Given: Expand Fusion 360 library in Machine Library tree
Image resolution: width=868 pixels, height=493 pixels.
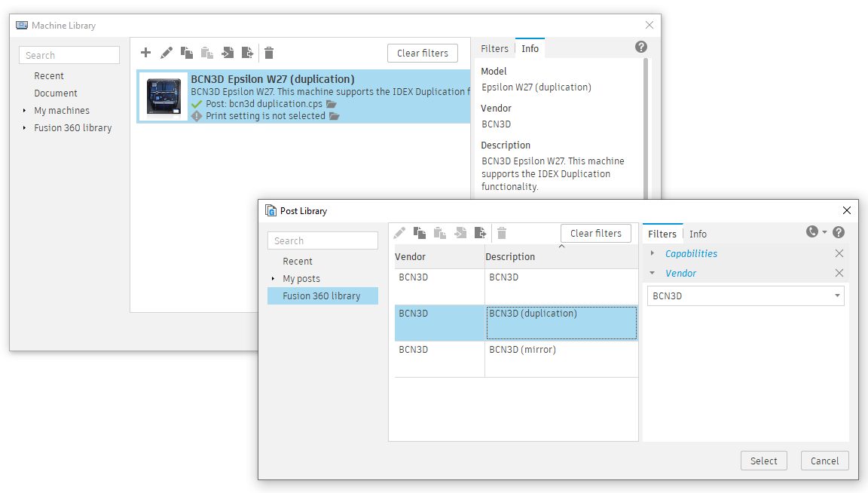Looking at the screenshot, I should (x=24, y=128).
